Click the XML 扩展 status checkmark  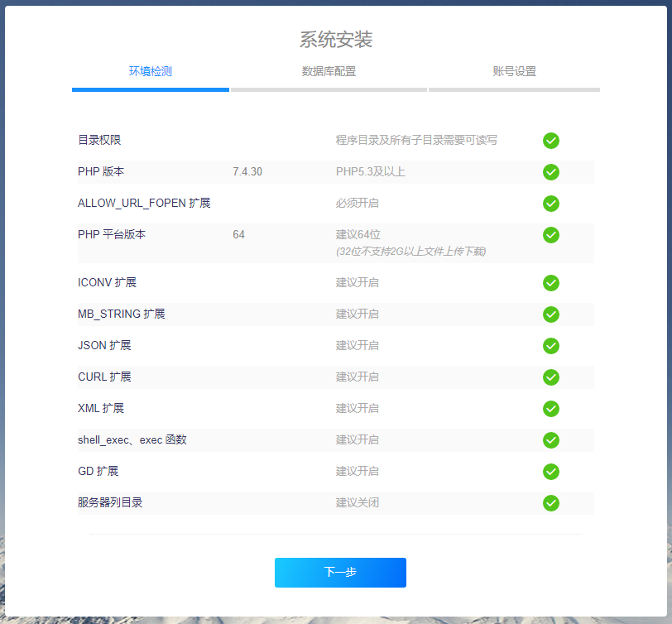(x=551, y=409)
